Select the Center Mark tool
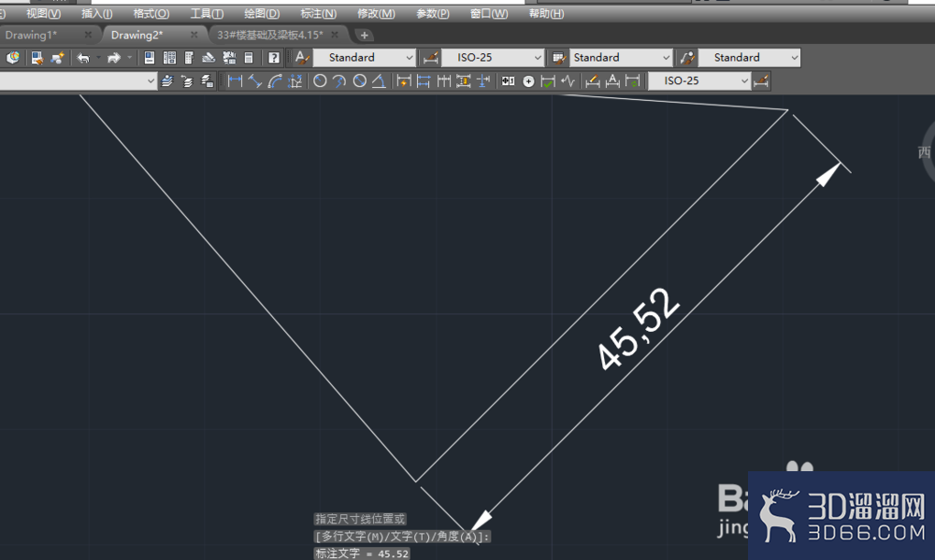The height and width of the screenshot is (560, 935). click(528, 81)
